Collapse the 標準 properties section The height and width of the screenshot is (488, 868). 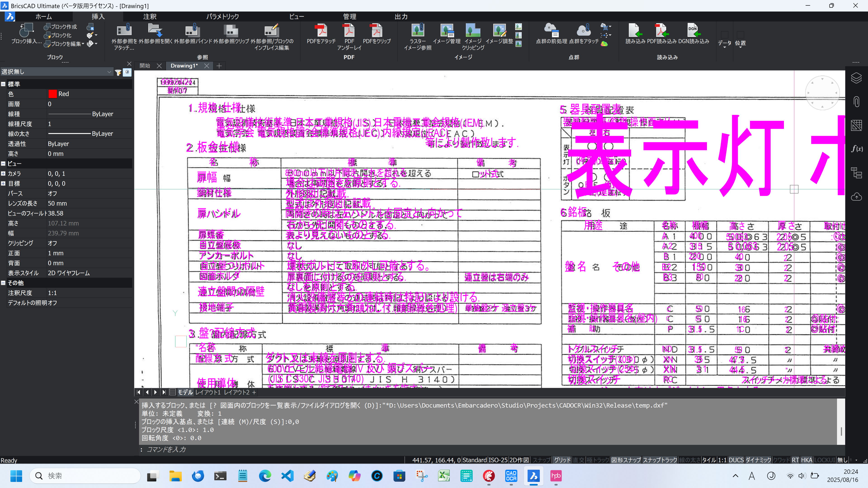[3, 84]
